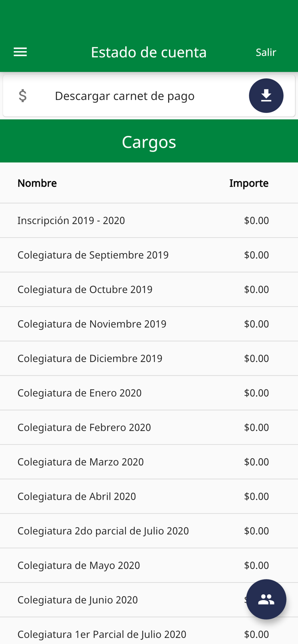This screenshot has height=644, width=298.
Task: Tap the $0.00 amount for Marzo 2020
Action: point(257,462)
